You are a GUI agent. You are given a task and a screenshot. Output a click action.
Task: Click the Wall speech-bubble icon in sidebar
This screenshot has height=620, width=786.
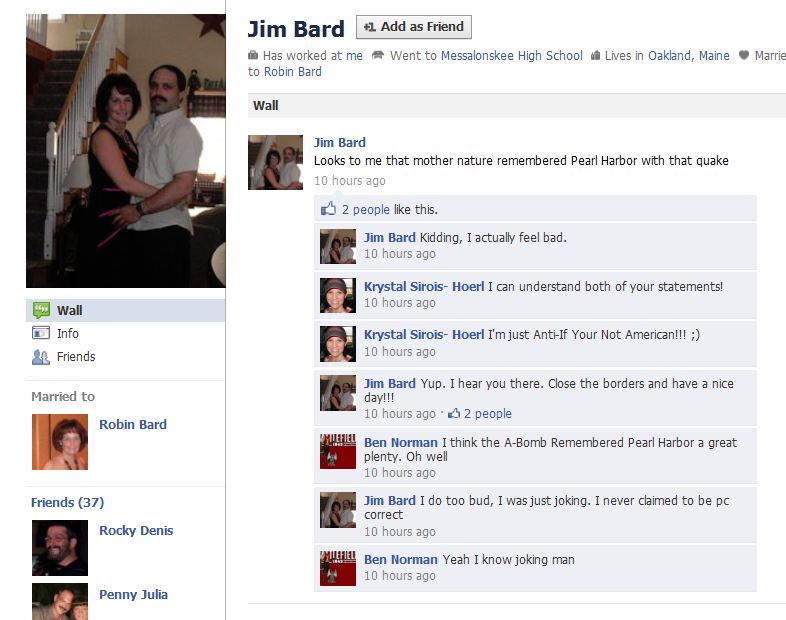pos(41,310)
